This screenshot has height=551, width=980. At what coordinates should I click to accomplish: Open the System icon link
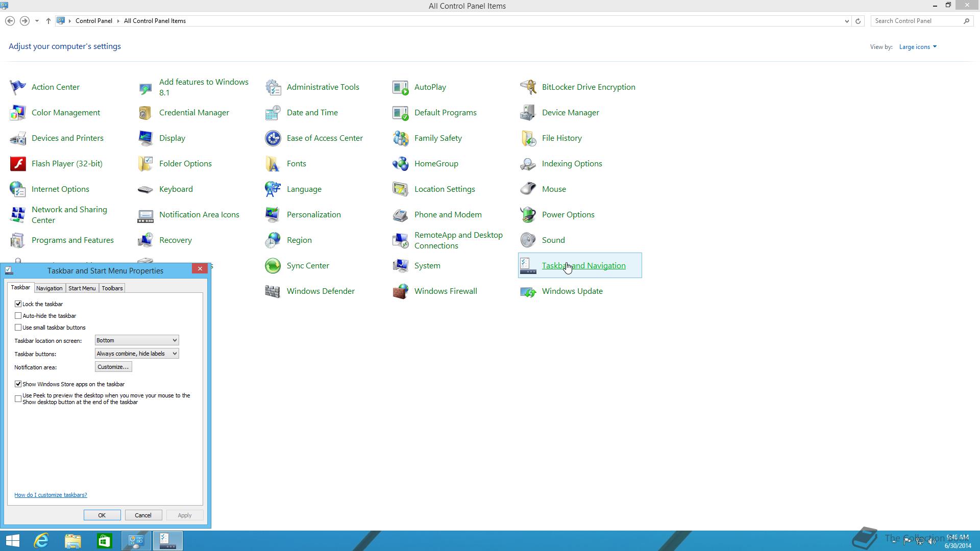pyautogui.click(x=427, y=266)
